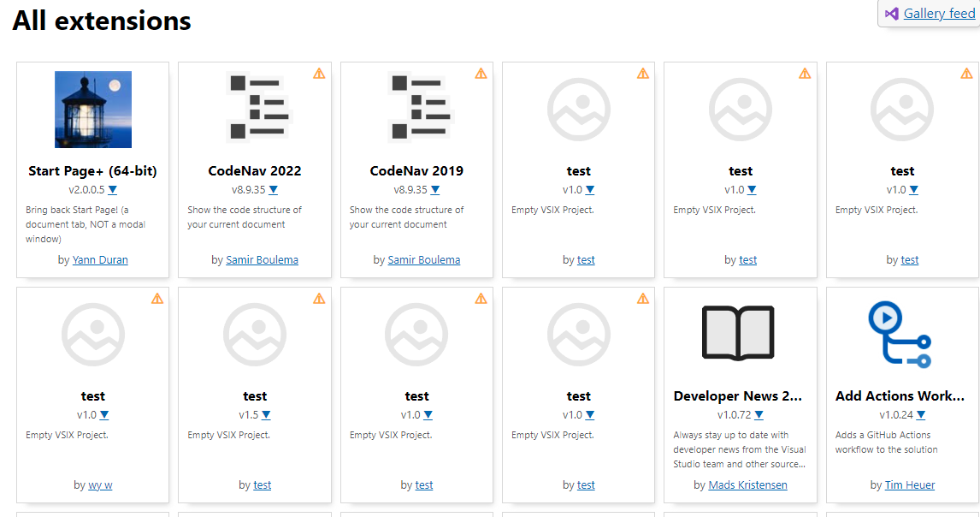Click the Visual Studio logo beside Gallery feed
The width and height of the screenshot is (980, 517).
[x=892, y=13]
